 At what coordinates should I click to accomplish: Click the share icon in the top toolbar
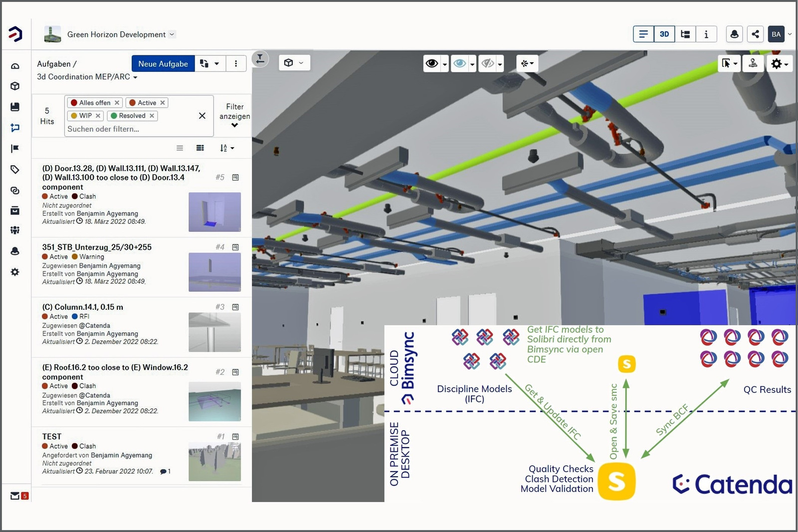click(755, 34)
